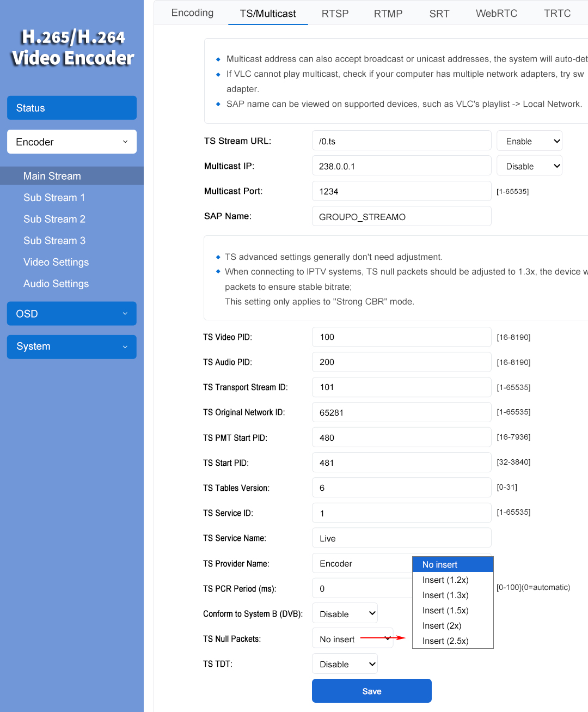Click the TS Start PID field
588x712 pixels.
(402, 463)
